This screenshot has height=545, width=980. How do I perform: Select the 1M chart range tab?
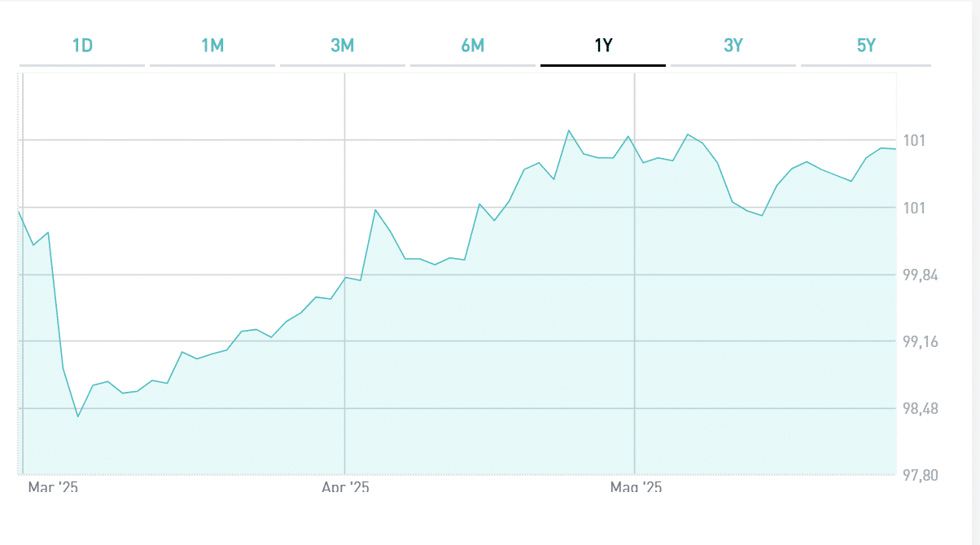[212, 46]
